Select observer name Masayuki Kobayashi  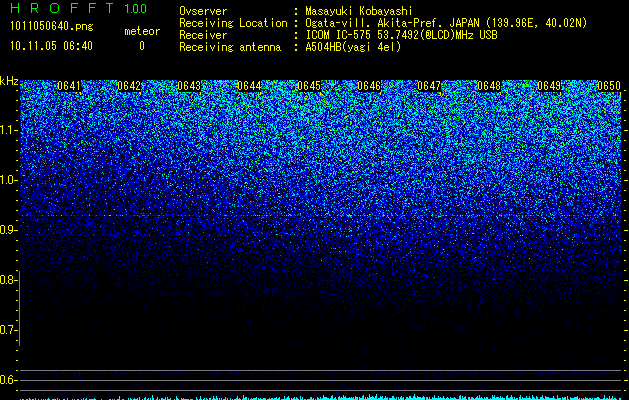(x=359, y=11)
